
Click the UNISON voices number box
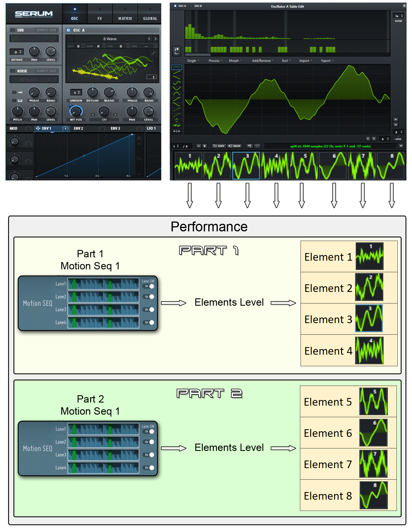click(76, 92)
